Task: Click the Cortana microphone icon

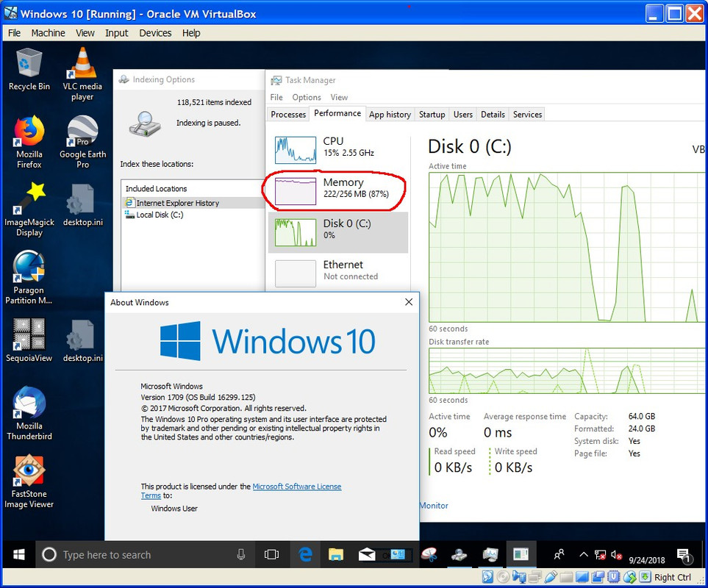Action: pyautogui.click(x=241, y=555)
